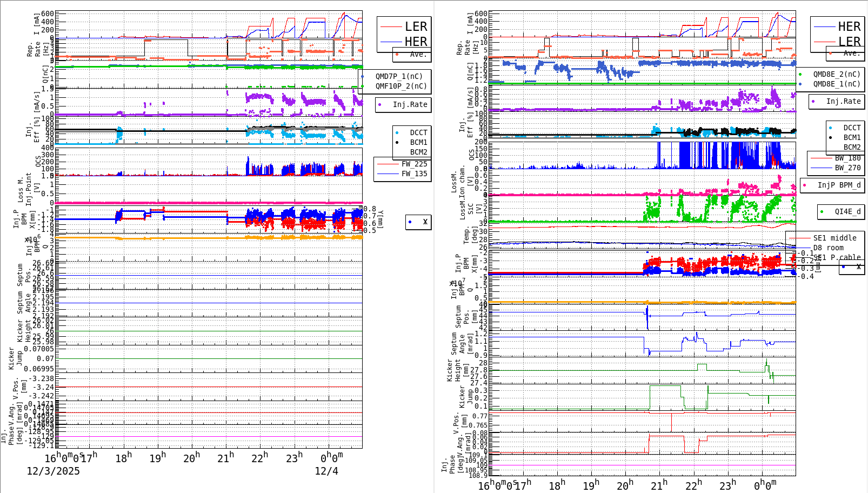The image size is (868, 493).
Task: Click the cyan DCCT legend dot
Action: (x=398, y=132)
